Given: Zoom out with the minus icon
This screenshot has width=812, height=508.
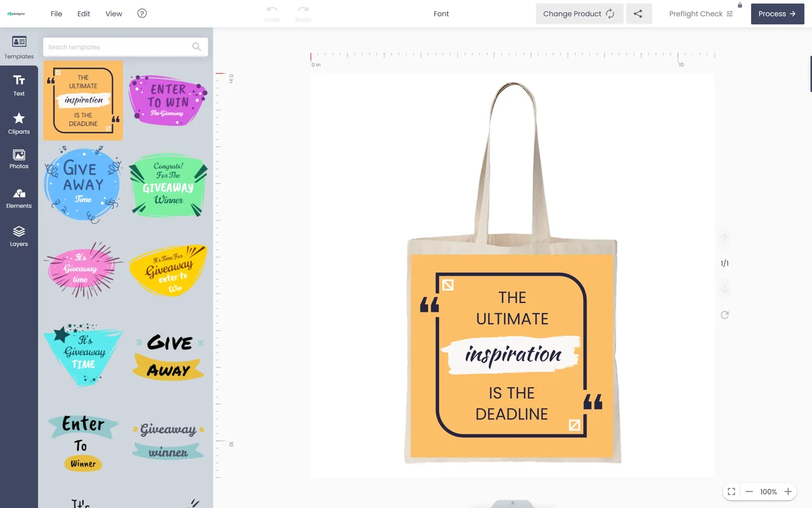Looking at the screenshot, I should click(749, 492).
